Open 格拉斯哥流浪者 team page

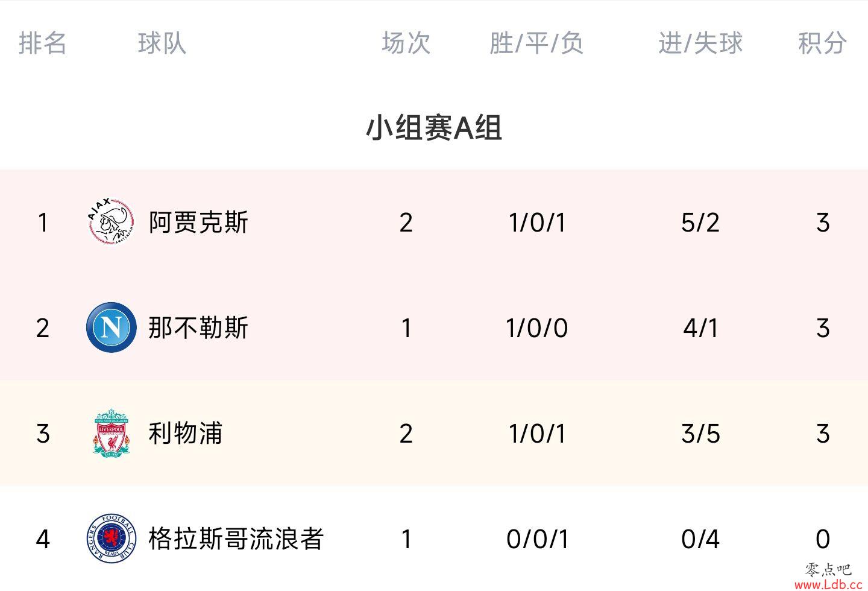236,539
